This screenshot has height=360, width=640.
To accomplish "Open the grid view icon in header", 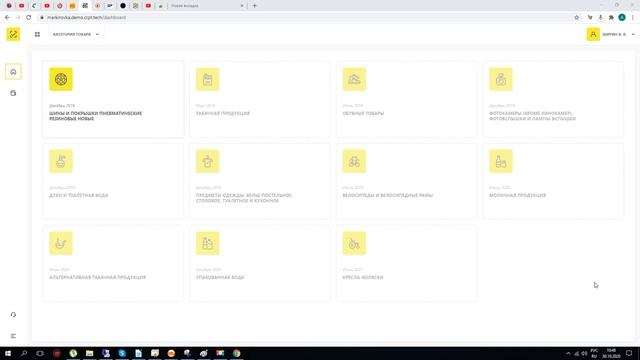I will pos(37,34).
